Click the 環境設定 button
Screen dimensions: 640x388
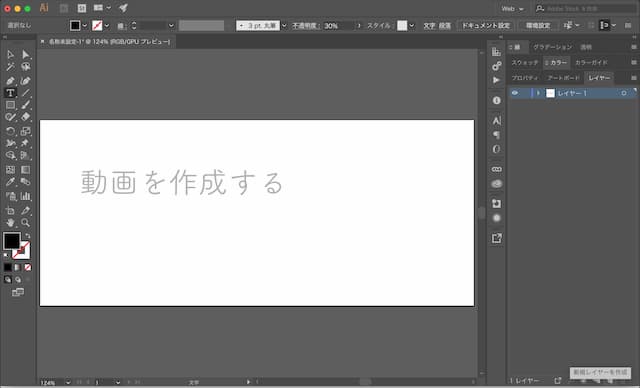[x=538, y=26]
